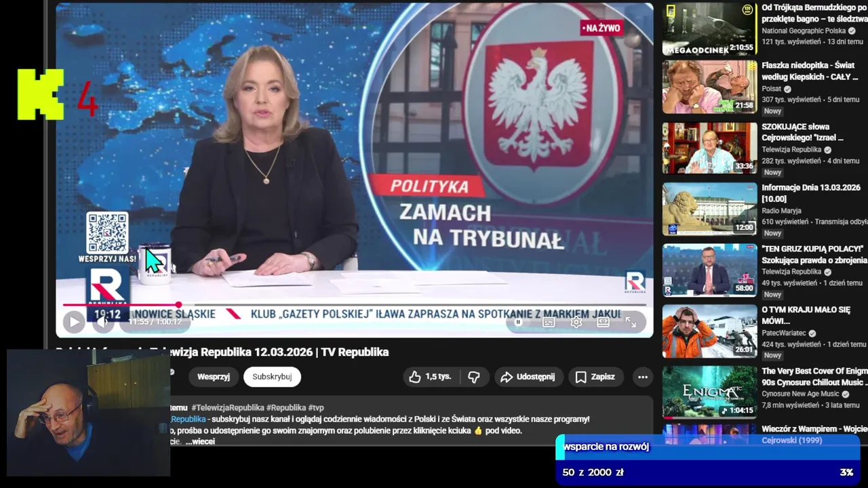Open the more actions three-dot menu
Viewport: 868px width, 488px height.
tap(643, 377)
